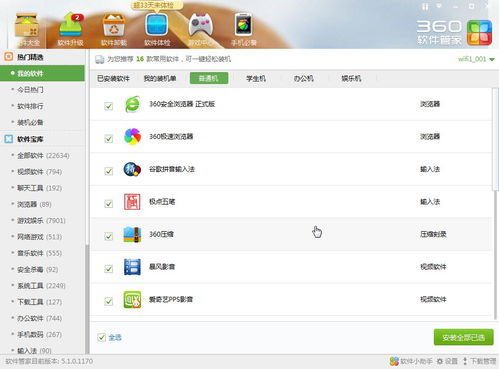Viewport: 499px width, 369px height.
Task: Click the 360极速浏览器 name text
Action: pyautogui.click(x=171, y=137)
